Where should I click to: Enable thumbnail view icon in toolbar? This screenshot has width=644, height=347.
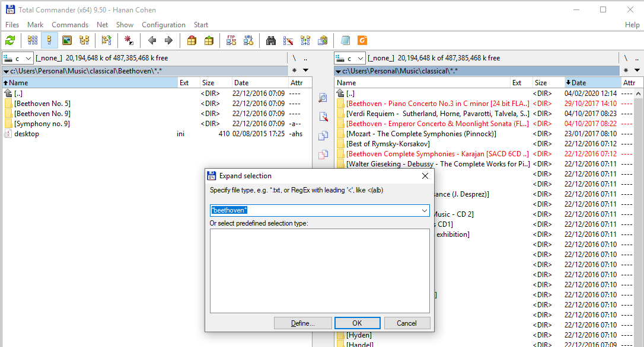click(x=66, y=40)
